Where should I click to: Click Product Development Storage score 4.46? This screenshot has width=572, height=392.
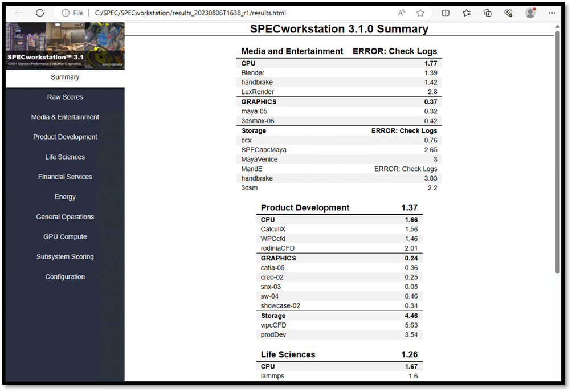[411, 316]
